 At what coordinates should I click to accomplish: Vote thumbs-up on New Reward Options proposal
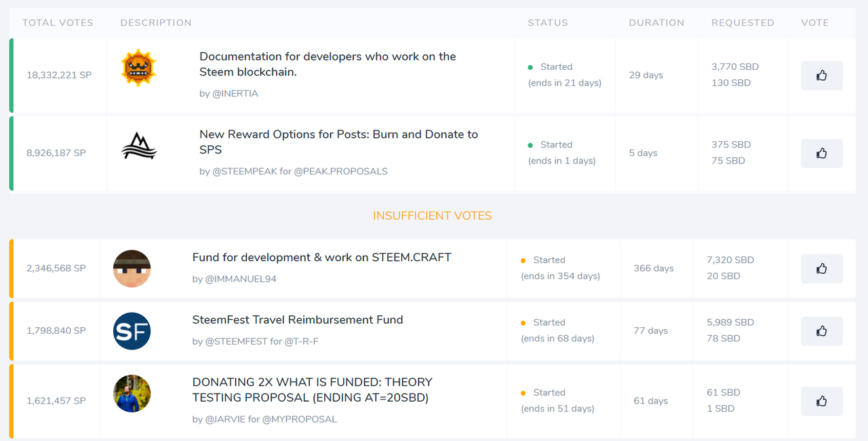(821, 153)
